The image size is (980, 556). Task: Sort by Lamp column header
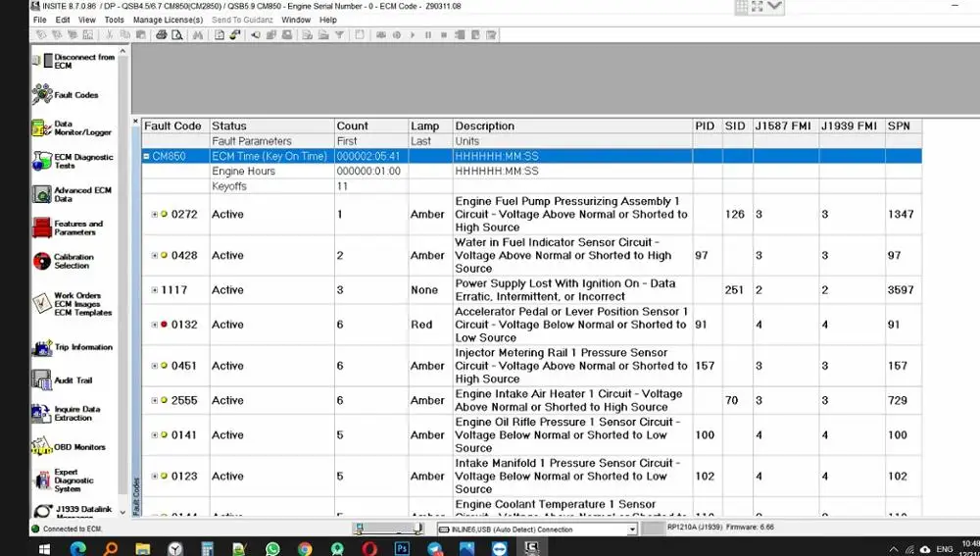(x=430, y=126)
